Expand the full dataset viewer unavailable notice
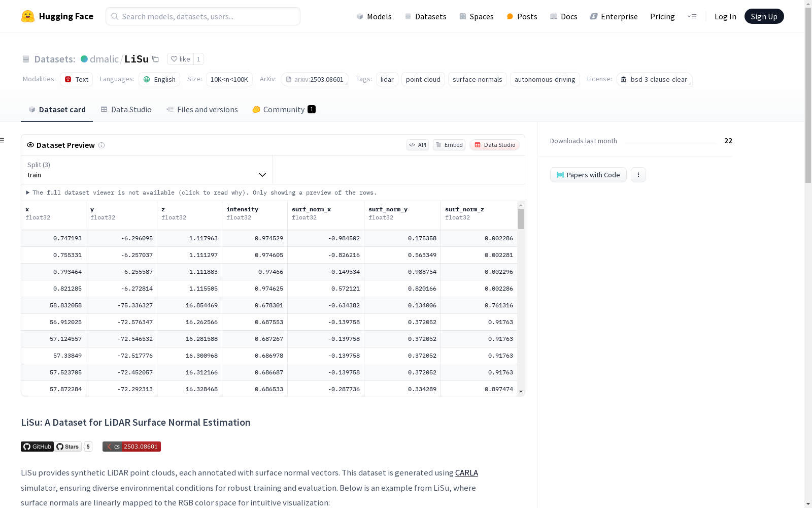Image resolution: width=812 pixels, height=508 pixels. pyautogui.click(x=201, y=193)
